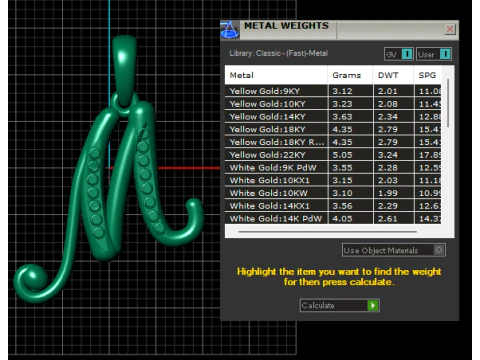This screenshot has height=360, width=480.
Task: Toggle the User library switch
Action: tap(434, 54)
